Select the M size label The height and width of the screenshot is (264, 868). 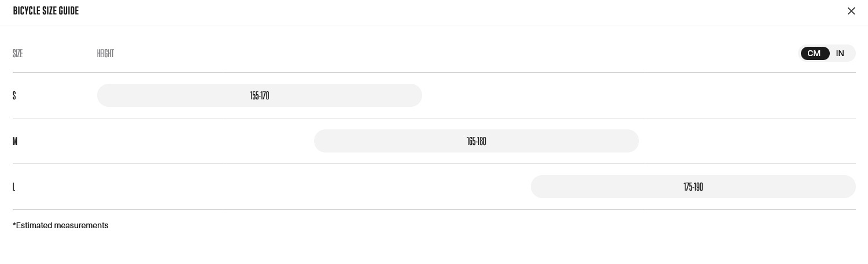[15, 141]
